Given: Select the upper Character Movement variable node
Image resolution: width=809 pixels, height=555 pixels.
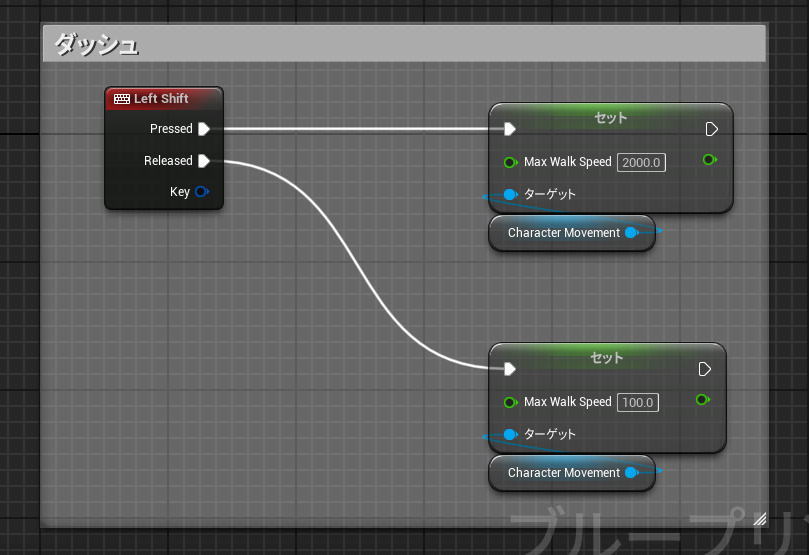Looking at the screenshot, I should 572,233.
